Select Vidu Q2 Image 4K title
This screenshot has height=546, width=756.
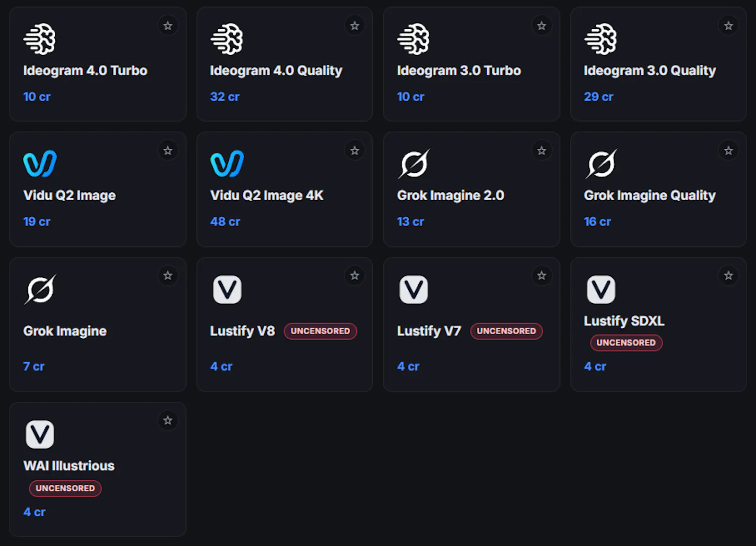pos(267,196)
